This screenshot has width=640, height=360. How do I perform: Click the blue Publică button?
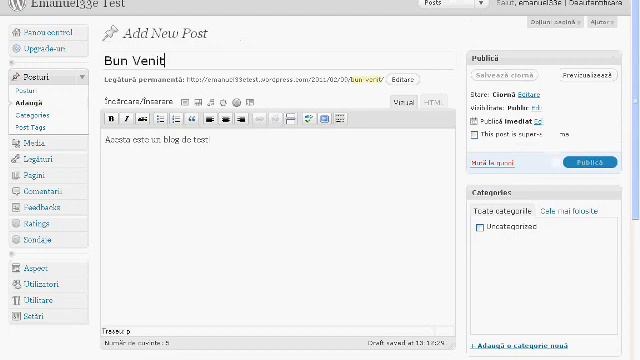590,162
